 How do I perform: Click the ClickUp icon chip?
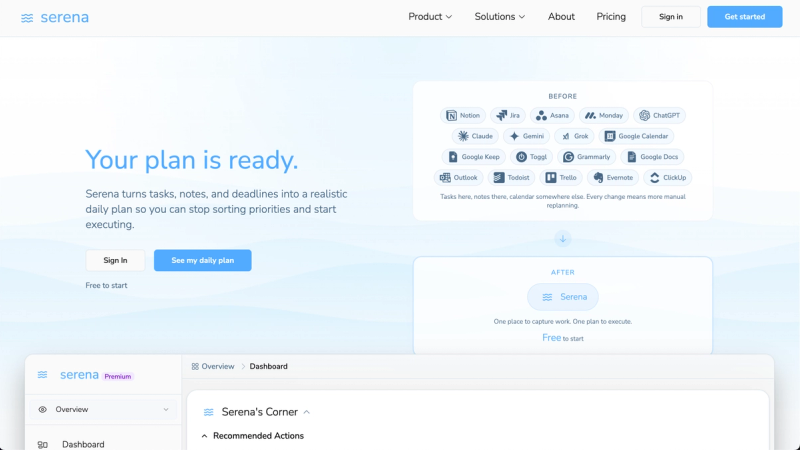tap(667, 178)
